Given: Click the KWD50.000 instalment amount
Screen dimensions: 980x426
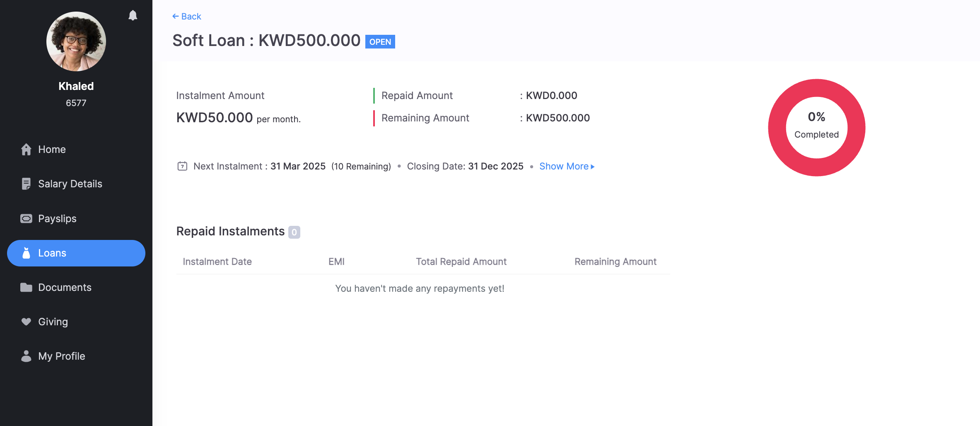Looking at the screenshot, I should 215,118.
